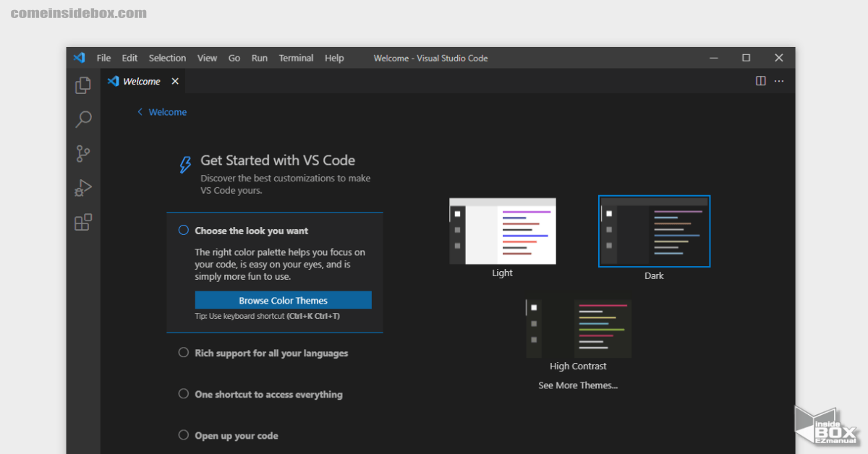This screenshot has width=868, height=454.
Task: Open the Search view in activity bar
Action: tap(83, 119)
